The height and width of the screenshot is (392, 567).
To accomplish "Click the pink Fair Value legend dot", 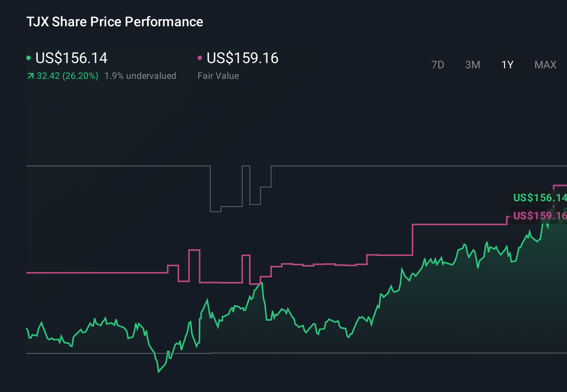I will [x=200, y=57].
